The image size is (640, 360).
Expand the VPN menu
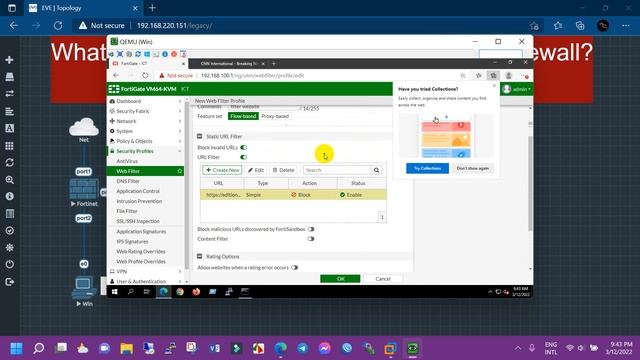pos(145,271)
